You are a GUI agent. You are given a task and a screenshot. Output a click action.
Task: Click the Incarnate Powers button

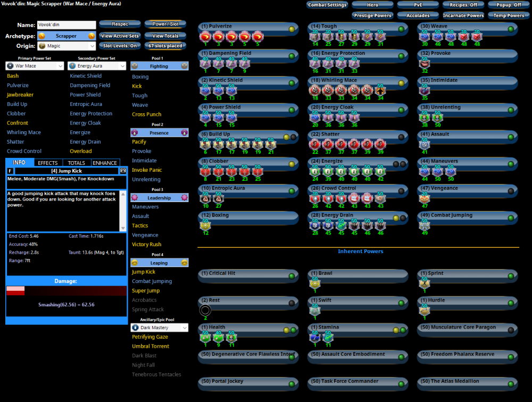click(x=463, y=15)
